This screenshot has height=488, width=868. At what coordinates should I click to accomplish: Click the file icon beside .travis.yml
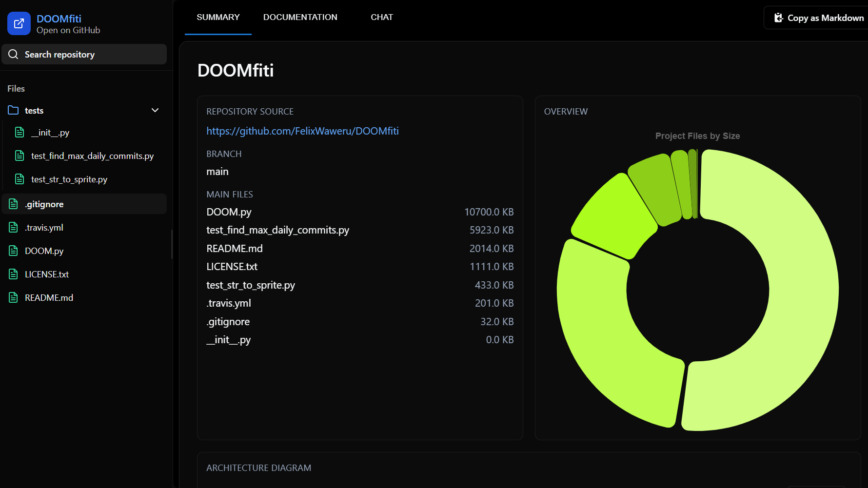(x=13, y=227)
